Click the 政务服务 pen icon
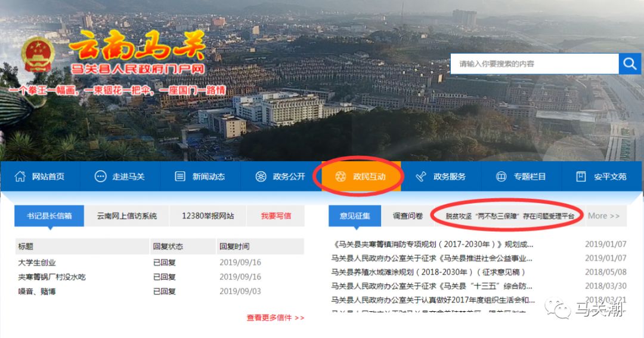Screen dimensions: 644x338 coord(421,177)
